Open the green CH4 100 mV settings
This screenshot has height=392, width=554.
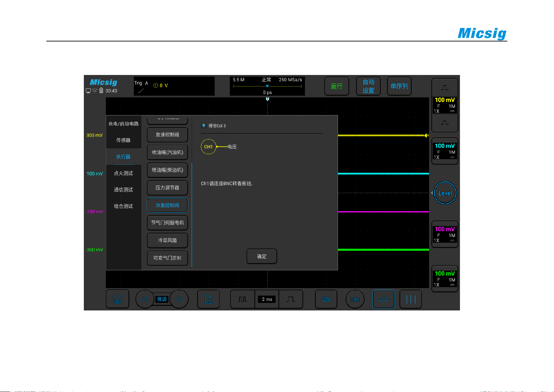coord(445,279)
